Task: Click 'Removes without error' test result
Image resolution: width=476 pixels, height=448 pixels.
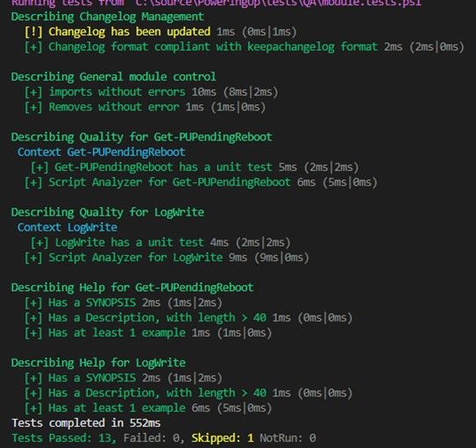Action: [x=146, y=107]
